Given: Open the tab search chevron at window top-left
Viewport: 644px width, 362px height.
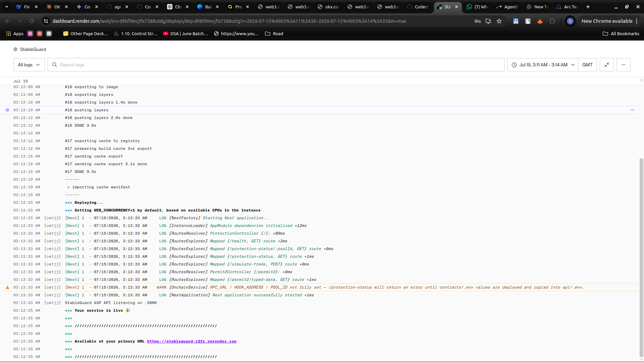Looking at the screenshot, I should point(6,7).
